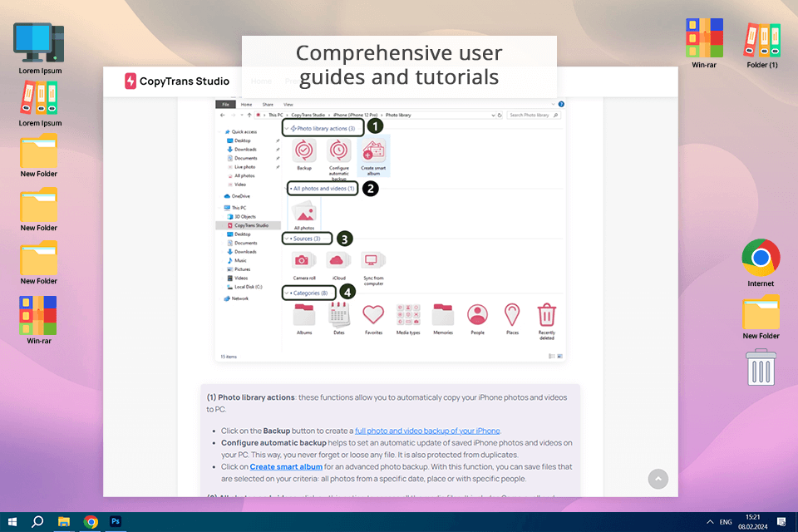Open the Dates calendar icon
Screen dimensions: 798x532
(339, 315)
